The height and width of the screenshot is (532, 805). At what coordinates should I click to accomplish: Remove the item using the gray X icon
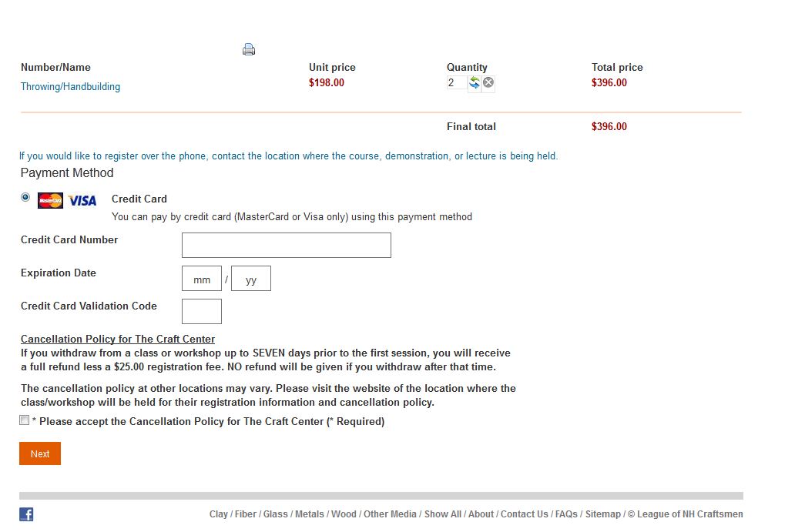coord(488,82)
